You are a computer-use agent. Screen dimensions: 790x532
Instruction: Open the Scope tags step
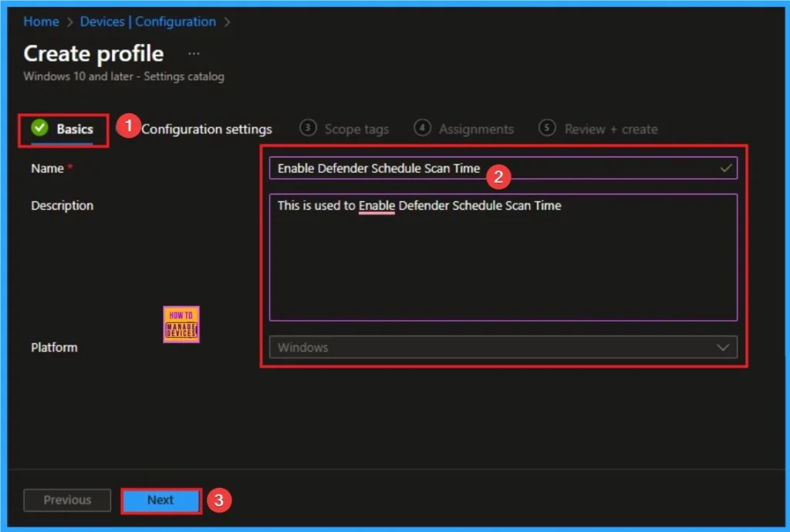click(356, 129)
